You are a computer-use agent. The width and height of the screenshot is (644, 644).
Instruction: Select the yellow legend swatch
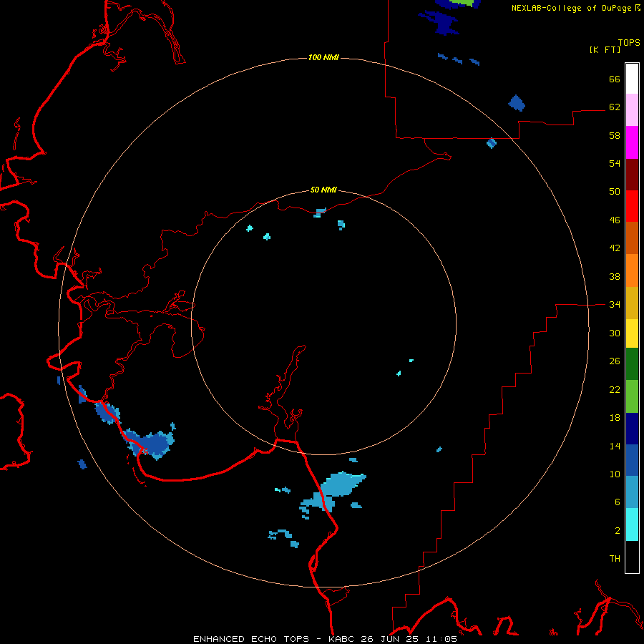632,333
